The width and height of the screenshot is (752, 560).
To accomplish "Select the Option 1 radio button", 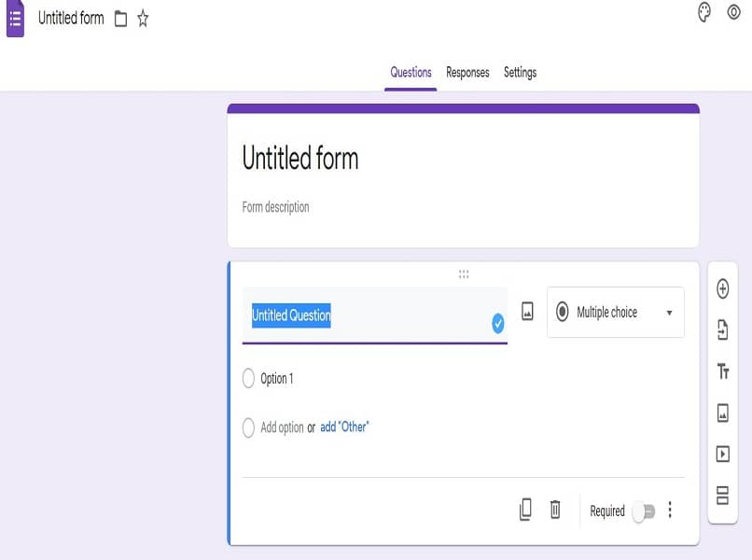I will click(x=248, y=379).
